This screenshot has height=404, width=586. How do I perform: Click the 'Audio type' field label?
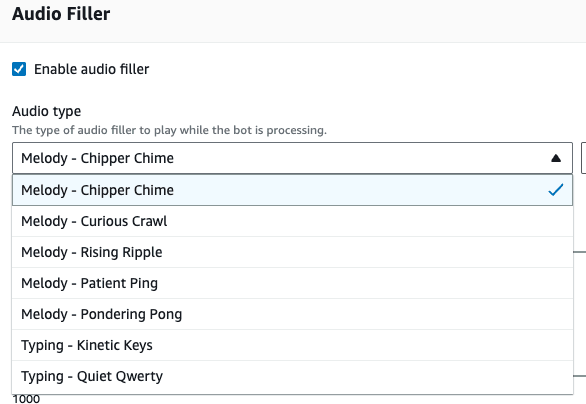point(46,111)
